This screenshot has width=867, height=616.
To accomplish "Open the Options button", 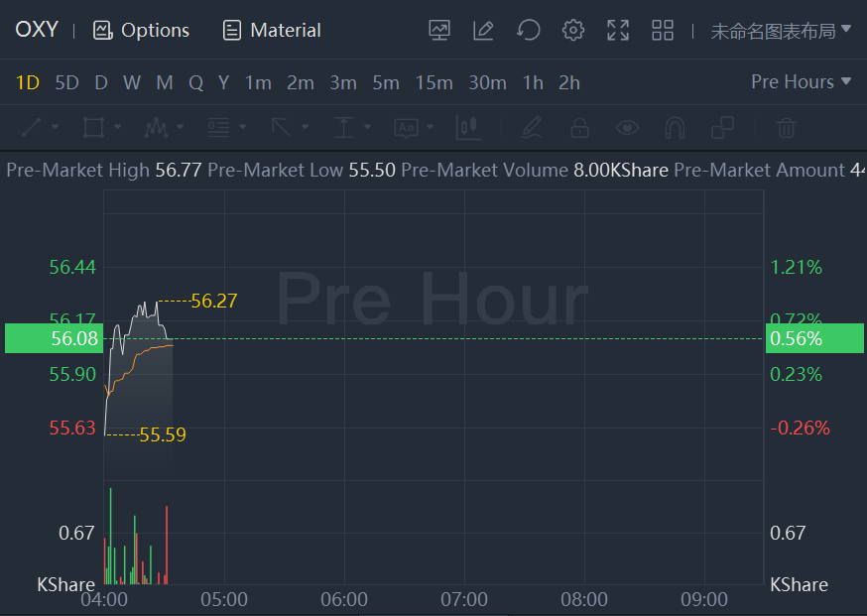I will pos(141,30).
